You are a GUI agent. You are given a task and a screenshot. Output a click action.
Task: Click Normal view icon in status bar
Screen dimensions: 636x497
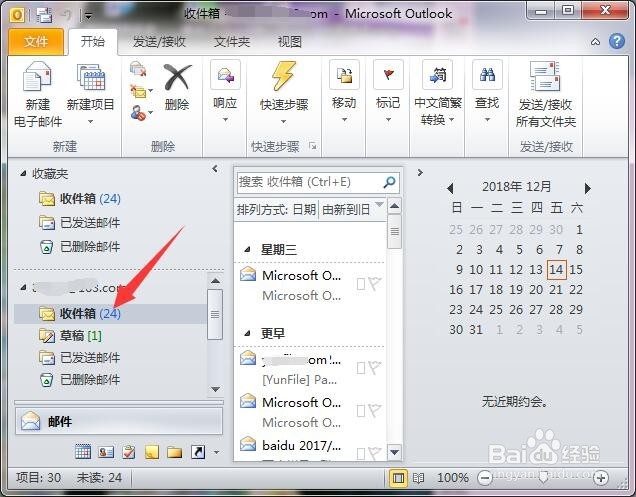[x=398, y=478]
